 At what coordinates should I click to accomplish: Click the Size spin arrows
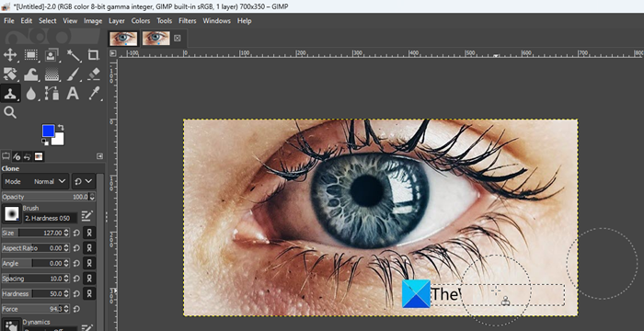click(x=66, y=233)
